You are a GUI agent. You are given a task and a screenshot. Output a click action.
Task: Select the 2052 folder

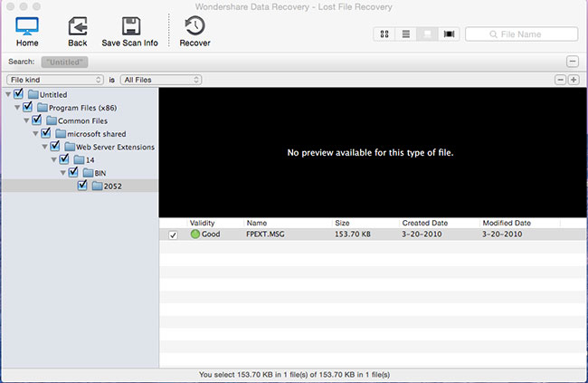tap(107, 186)
